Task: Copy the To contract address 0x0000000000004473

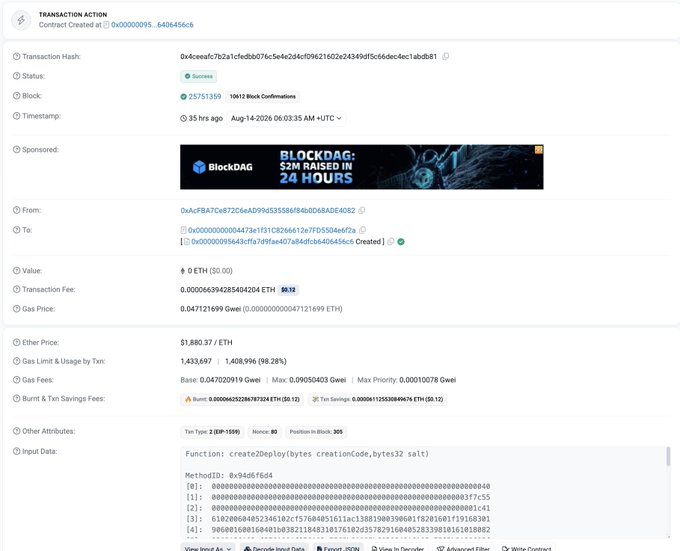Action: pos(363,230)
